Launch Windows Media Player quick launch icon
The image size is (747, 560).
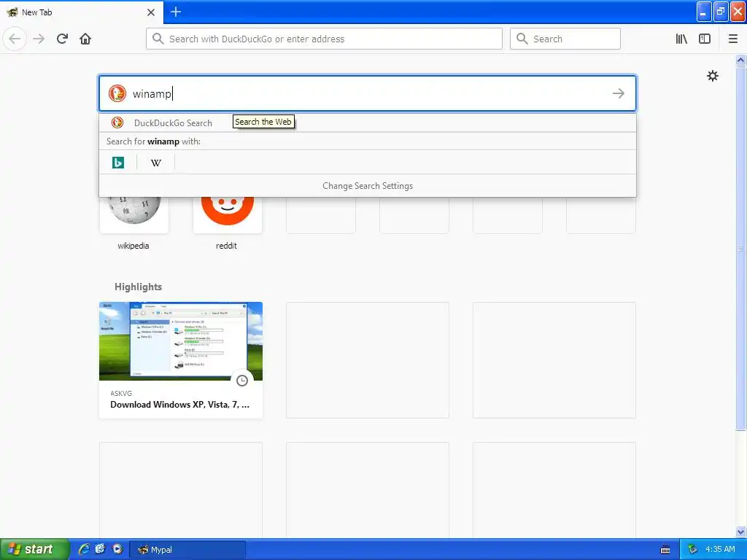[x=117, y=549]
